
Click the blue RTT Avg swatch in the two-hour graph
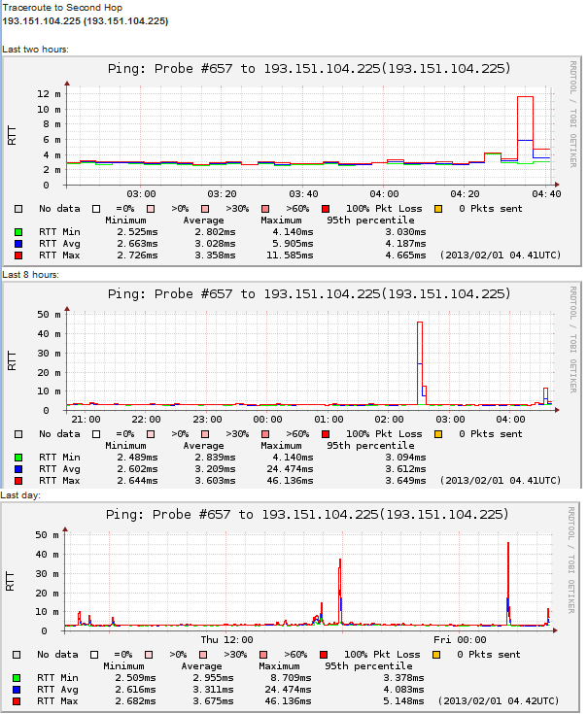tap(18, 244)
